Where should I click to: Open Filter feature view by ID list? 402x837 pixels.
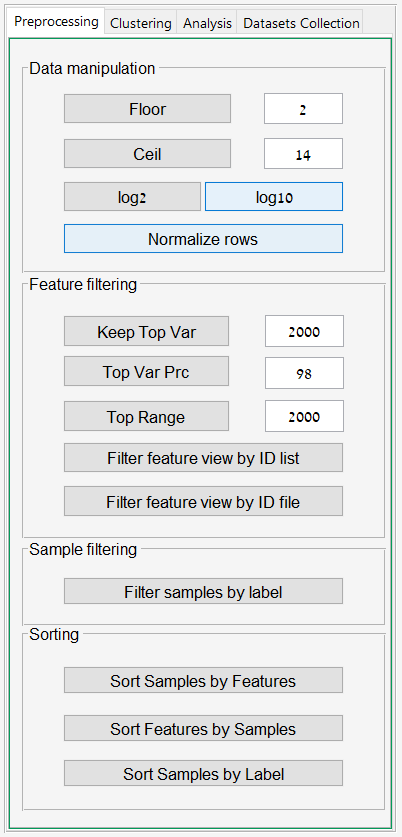click(x=203, y=457)
